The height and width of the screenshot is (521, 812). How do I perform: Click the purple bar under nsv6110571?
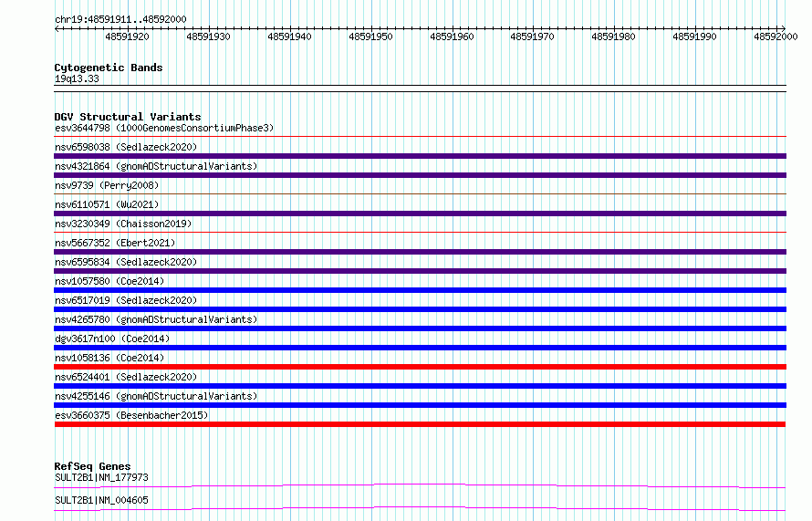[x=420, y=214]
